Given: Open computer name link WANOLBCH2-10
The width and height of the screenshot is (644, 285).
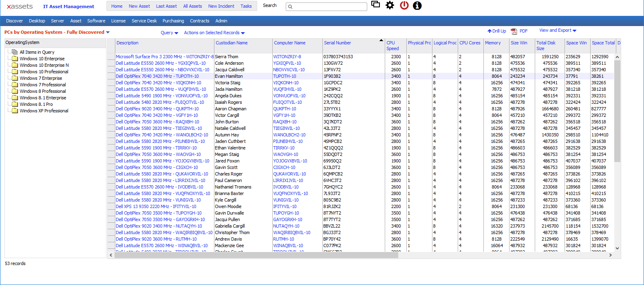Looking at the screenshot, I should point(289,135).
